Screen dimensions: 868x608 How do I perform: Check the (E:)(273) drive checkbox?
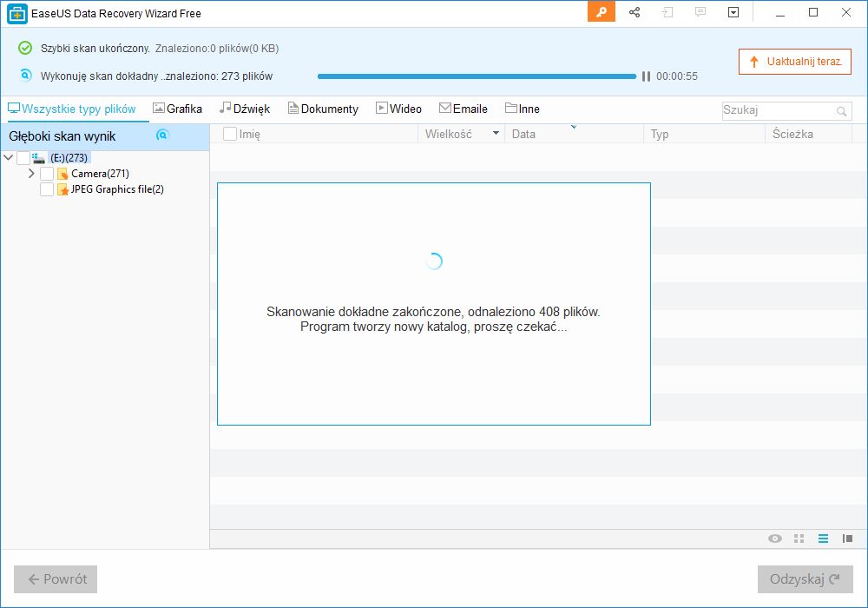coord(23,158)
